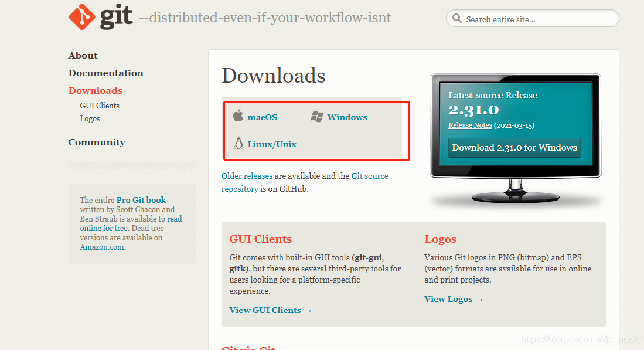Screen dimensions: 644x350
Task: Open Logos sidebar sub-item
Action: tap(90, 119)
